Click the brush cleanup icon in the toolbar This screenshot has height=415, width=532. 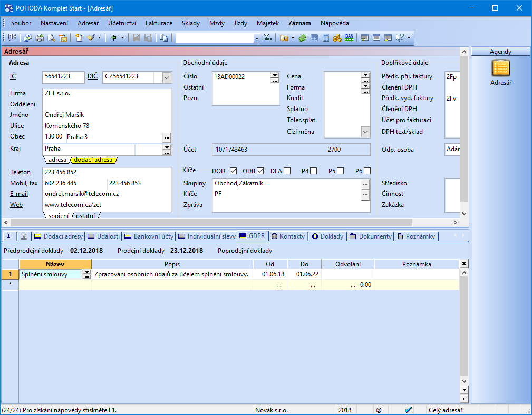[91, 37]
